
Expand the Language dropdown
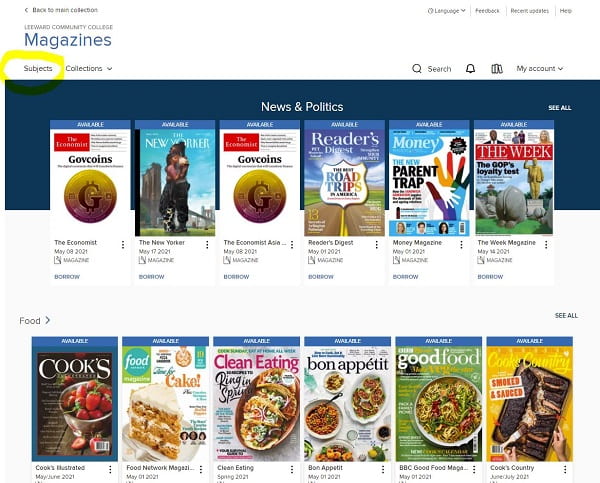[447, 11]
